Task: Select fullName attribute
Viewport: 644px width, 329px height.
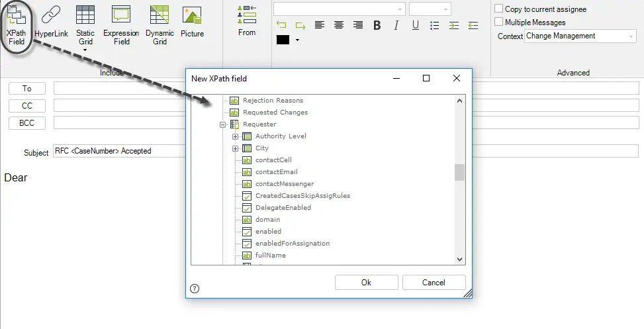Action: 270,255
